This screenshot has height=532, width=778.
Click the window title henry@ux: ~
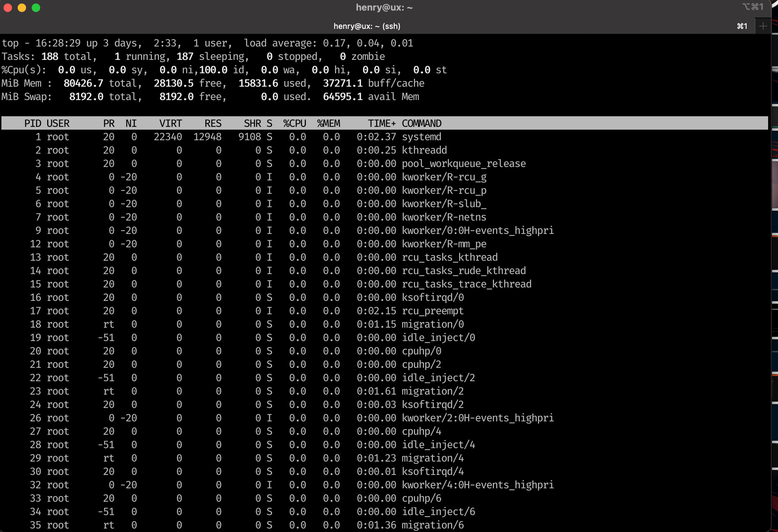(384, 7)
